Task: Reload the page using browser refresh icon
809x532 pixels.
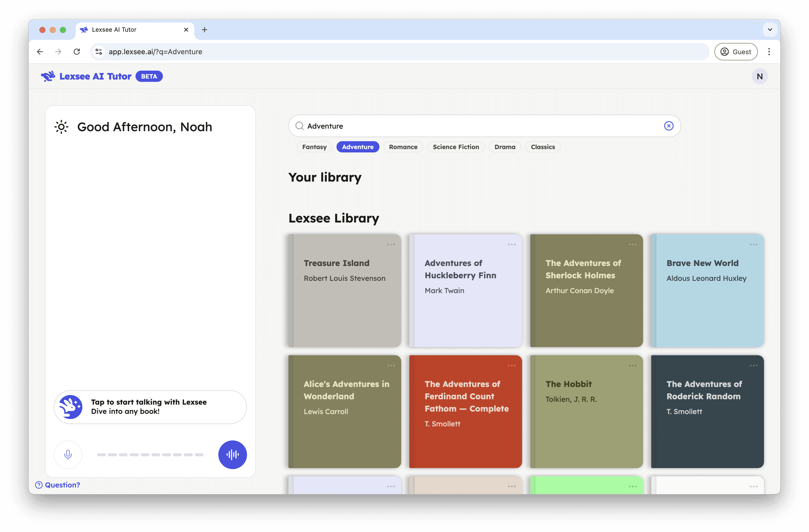Action: click(77, 52)
